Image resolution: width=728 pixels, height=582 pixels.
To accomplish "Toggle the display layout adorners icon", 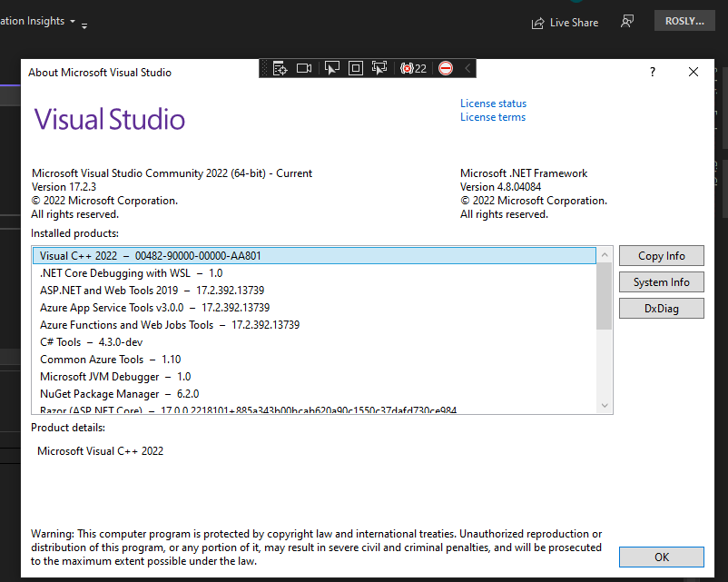I will (355, 67).
